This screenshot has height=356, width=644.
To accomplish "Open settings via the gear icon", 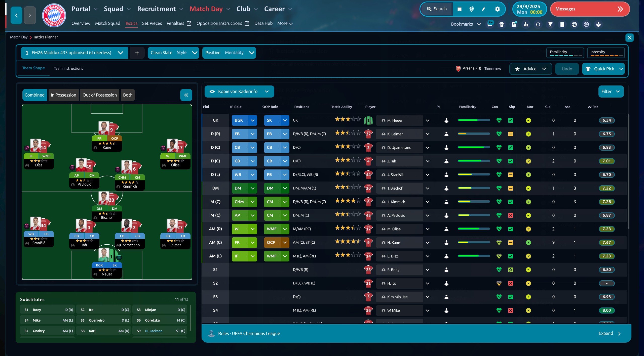I will click(497, 9).
